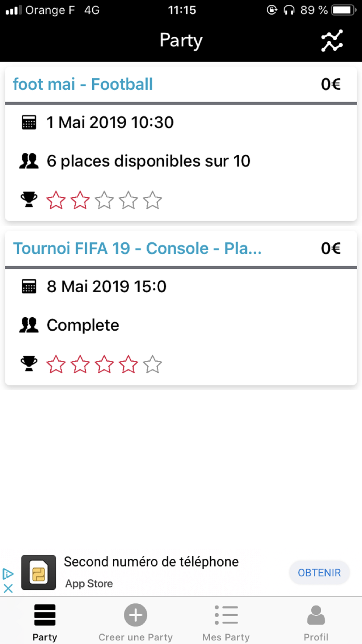The height and width of the screenshot is (644, 362).
Task: Open the chart icon in the Party header
Action: [x=332, y=41]
